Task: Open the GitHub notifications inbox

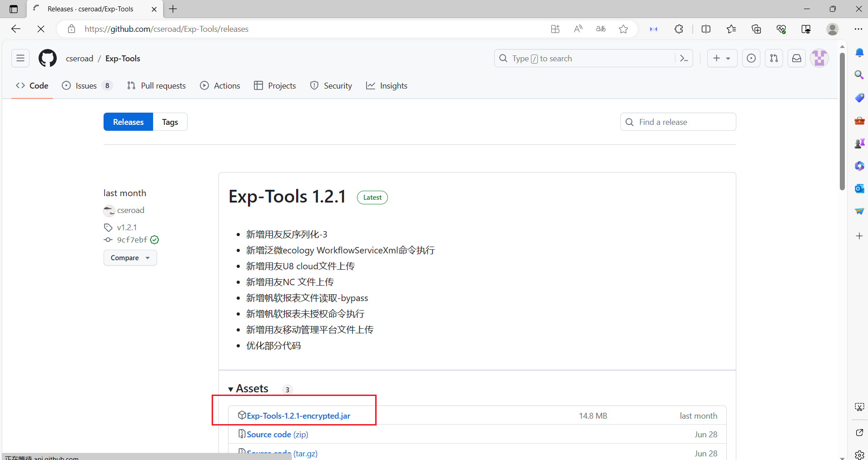Action: coord(797,58)
